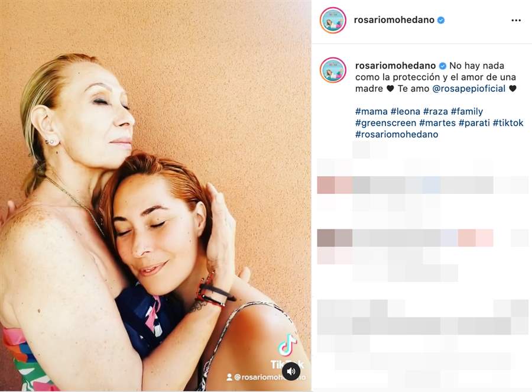Click the verified badge beside caption username
The height and width of the screenshot is (392, 532).
coord(442,66)
